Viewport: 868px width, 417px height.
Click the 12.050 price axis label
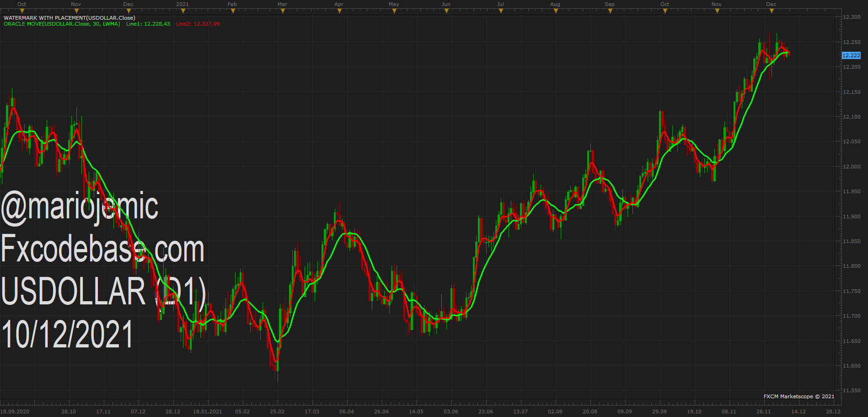pos(852,141)
